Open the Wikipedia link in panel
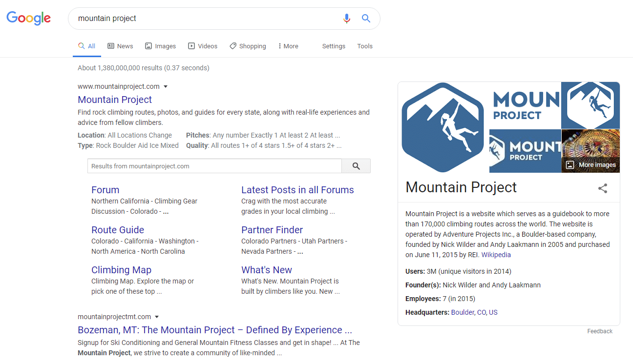Image resolution: width=633 pixels, height=364 pixels. pos(496,255)
